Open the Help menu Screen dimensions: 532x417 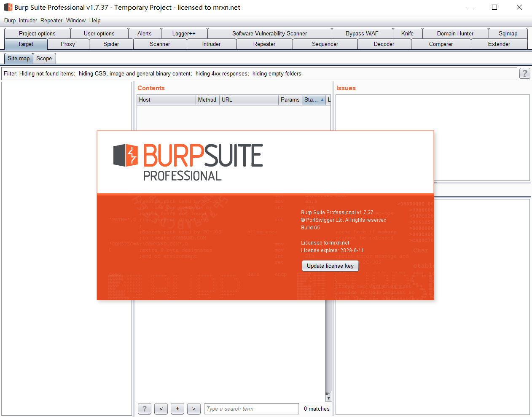(95, 21)
